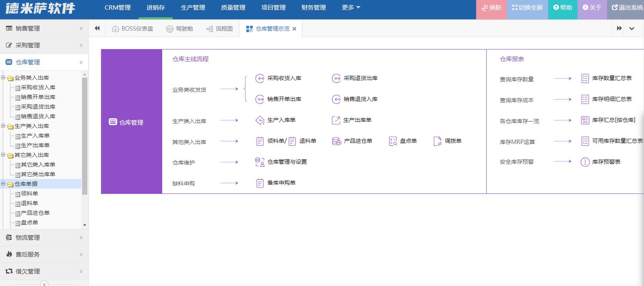
Task: Click the 备库申购单 icon
Action: 260,183
